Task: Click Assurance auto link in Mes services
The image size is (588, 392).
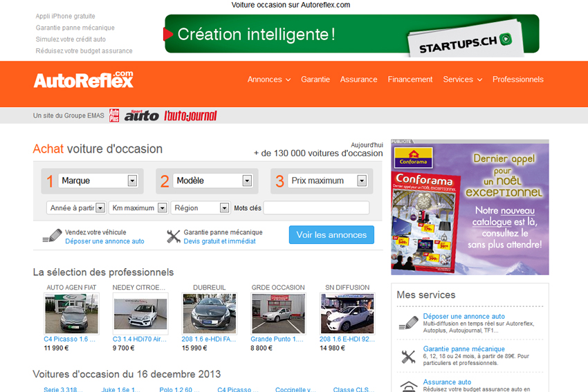Action: coord(447,382)
